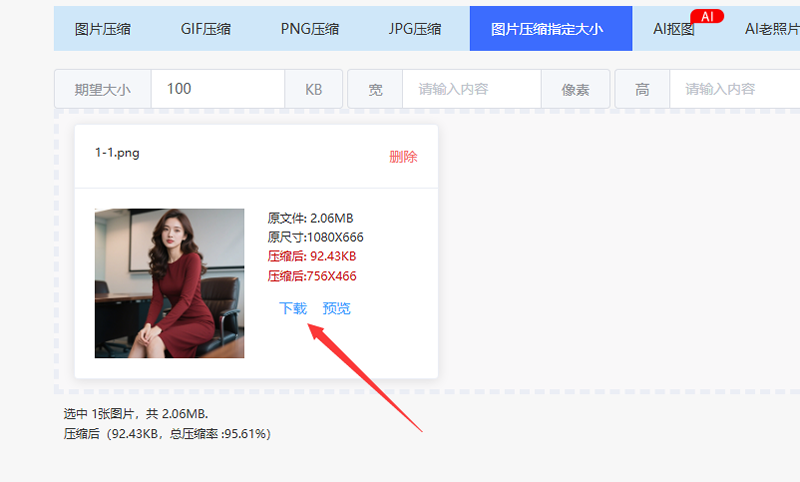Screen dimensions: 800x482
Task: Click the 总压缩率 95.61% summary line
Action: tap(167, 434)
